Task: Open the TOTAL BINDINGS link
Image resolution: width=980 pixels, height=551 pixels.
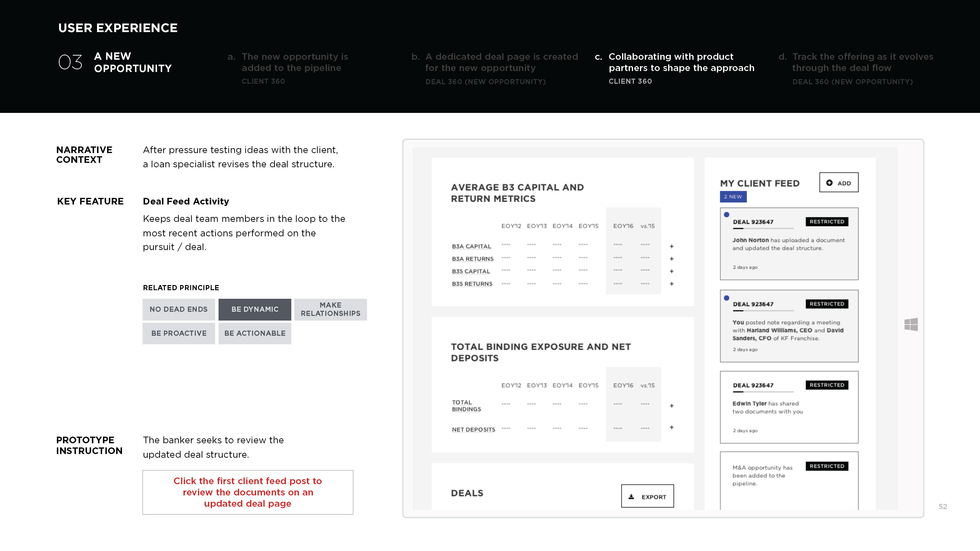Action: (466, 406)
